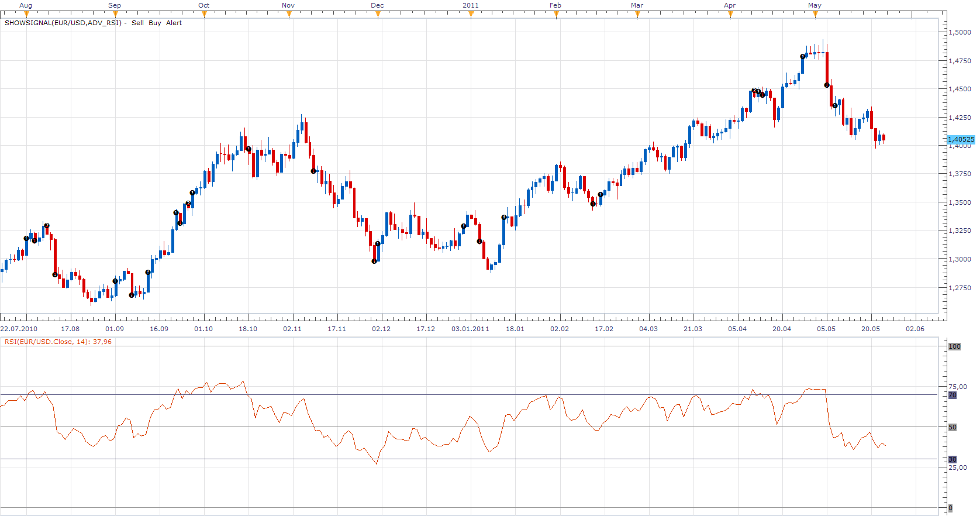Click the 1,4500 price axis label
The height and width of the screenshot is (516, 980).
pos(960,89)
